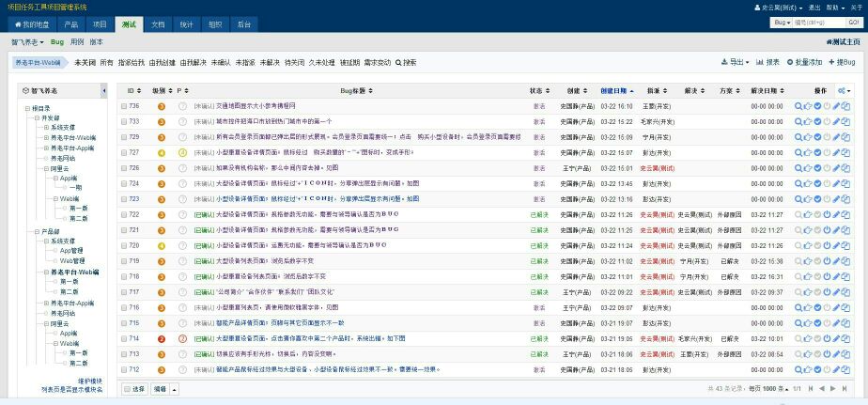This screenshot has height=405, width=868.
Task: Collapse the sidebar using the left arrow handle
Action: [x=103, y=91]
